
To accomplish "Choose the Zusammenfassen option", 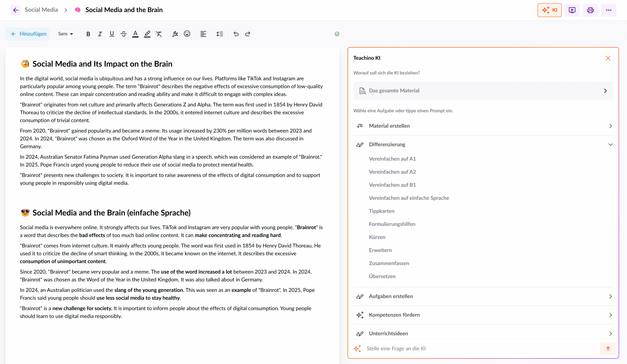I will [389, 263].
